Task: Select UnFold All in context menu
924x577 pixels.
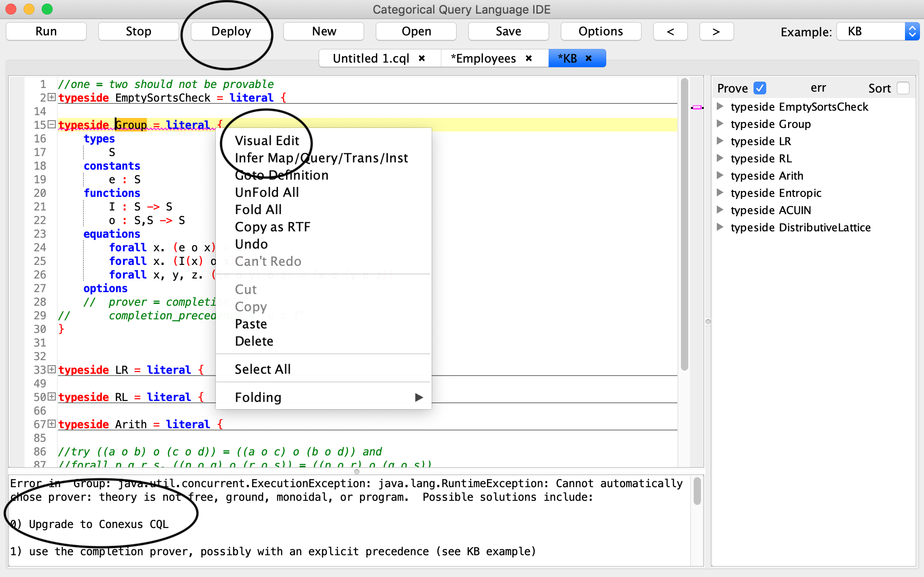Action: tap(324, 192)
